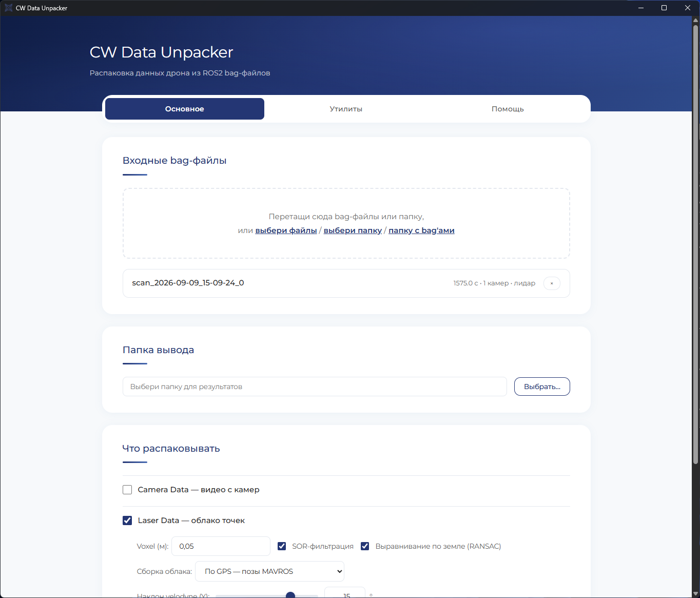Viewport: 700px width, 598px height.
Task: Click the 'CW Data Unpacker' page title
Action: click(x=161, y=52)
